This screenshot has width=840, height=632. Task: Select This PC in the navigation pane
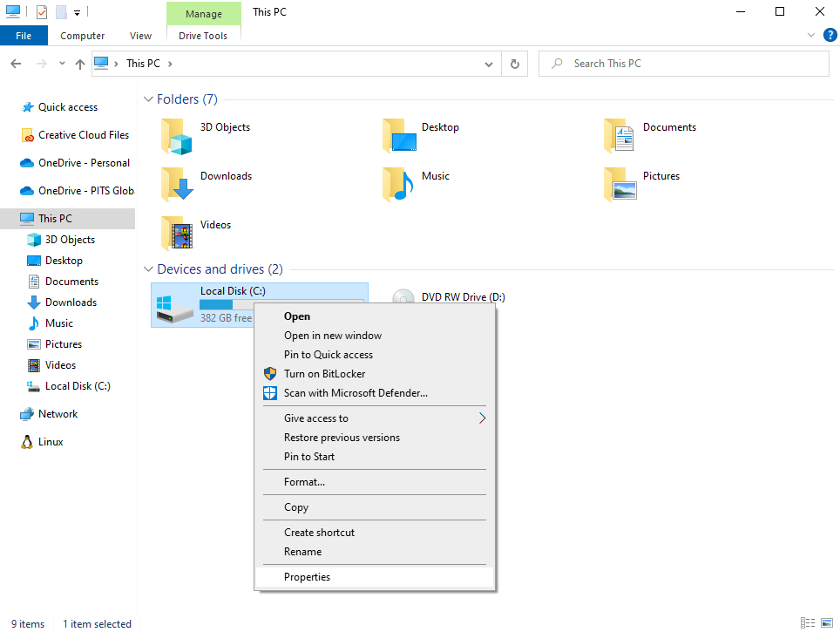(67, 219)
